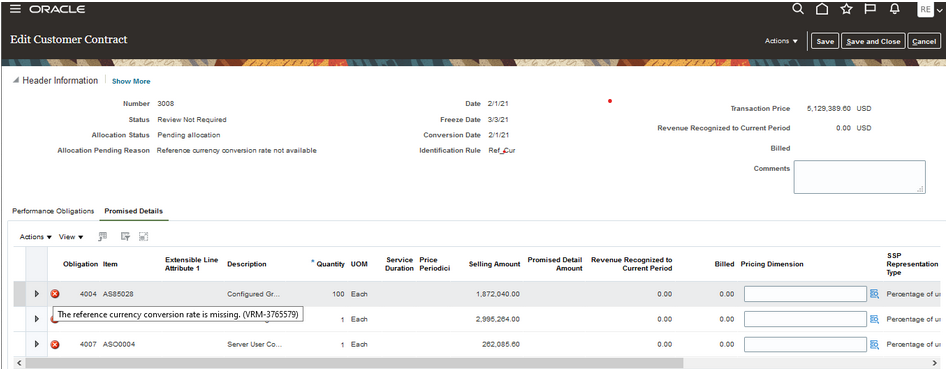
Task: Click item AS85028 cell
Action: click(118, 294)
